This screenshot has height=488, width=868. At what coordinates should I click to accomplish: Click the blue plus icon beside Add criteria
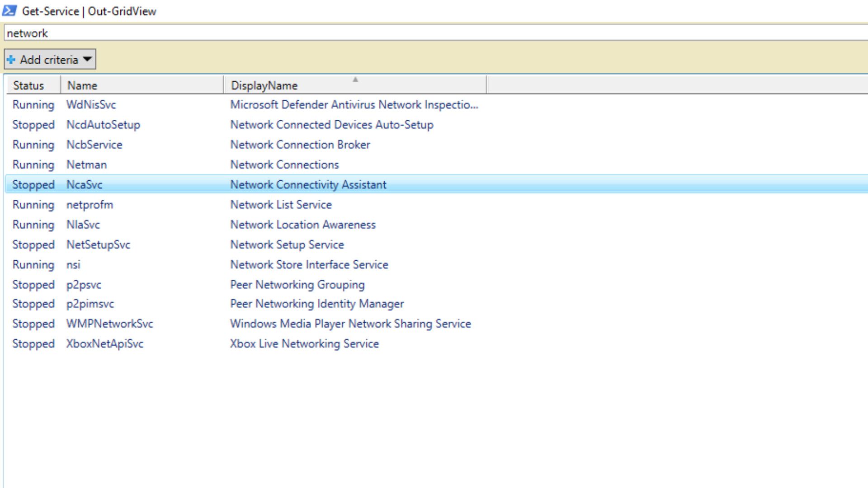click(11, 60)
